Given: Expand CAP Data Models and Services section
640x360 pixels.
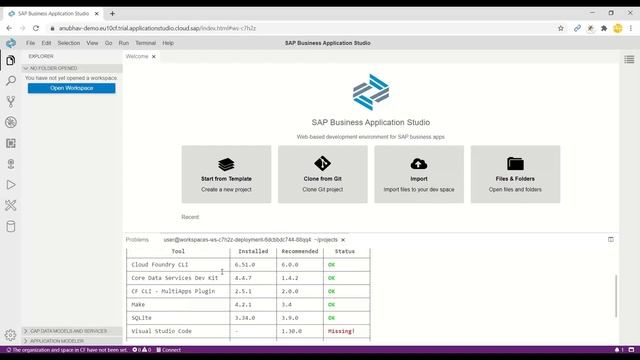Looking at the screenshot, I should pyautogui.click(x=72, y=331).
